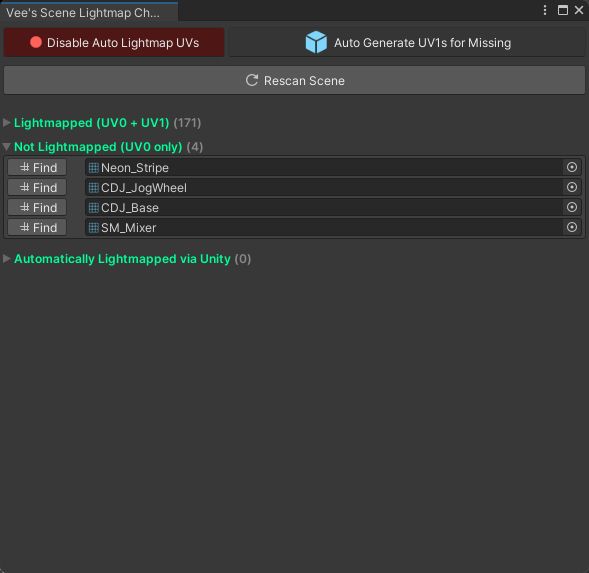Click object picker circle for CDJ_JogWheel
This screenshot has height=573, width=589.
coord(571,187)
